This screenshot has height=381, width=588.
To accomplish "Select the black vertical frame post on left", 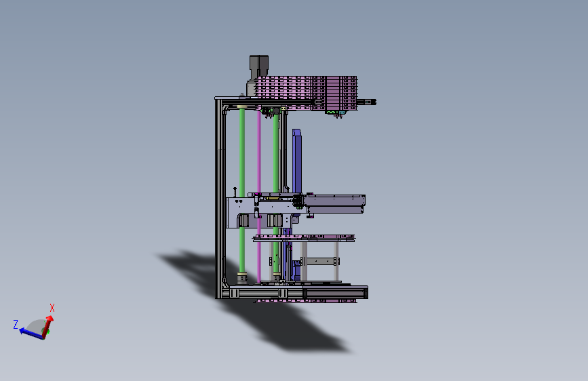I will point(218,199).
